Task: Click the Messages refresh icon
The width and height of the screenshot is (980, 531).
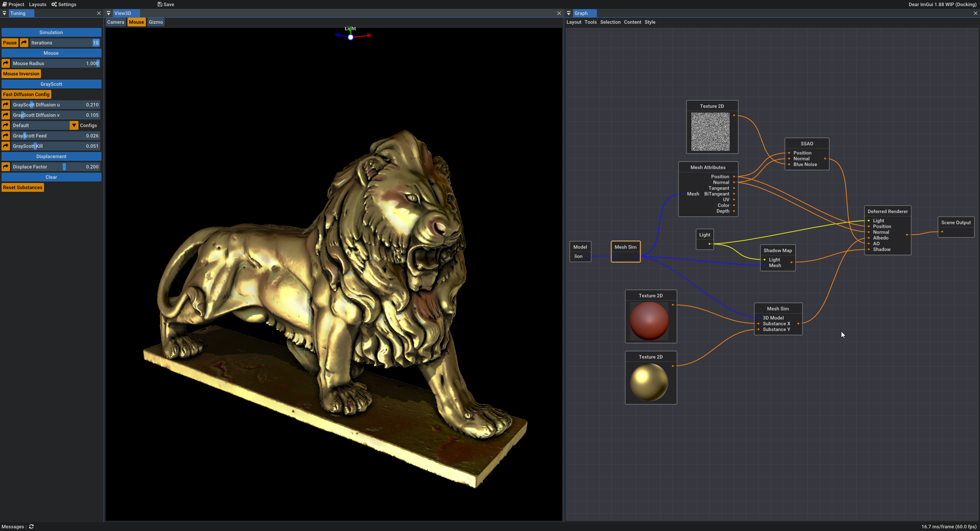Action: [x=31, y=527]
